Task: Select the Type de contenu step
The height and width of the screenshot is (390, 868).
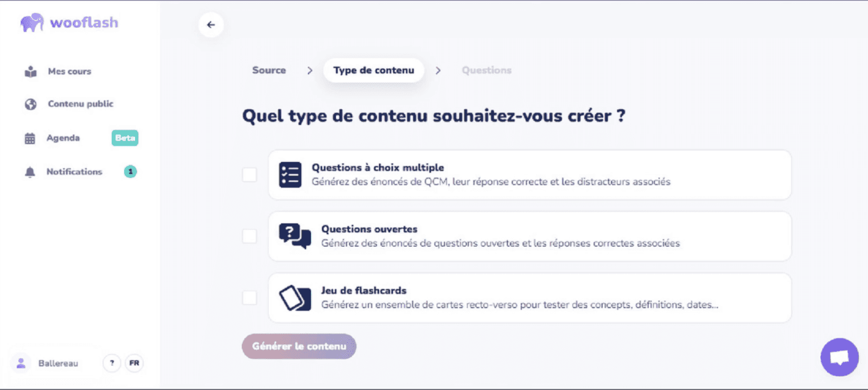Action: [374, 71]
